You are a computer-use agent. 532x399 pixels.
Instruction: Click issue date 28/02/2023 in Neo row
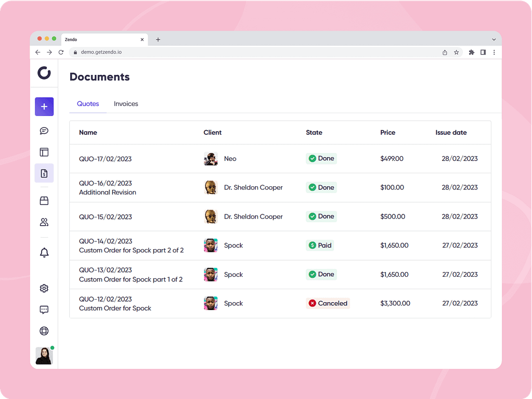460,159
